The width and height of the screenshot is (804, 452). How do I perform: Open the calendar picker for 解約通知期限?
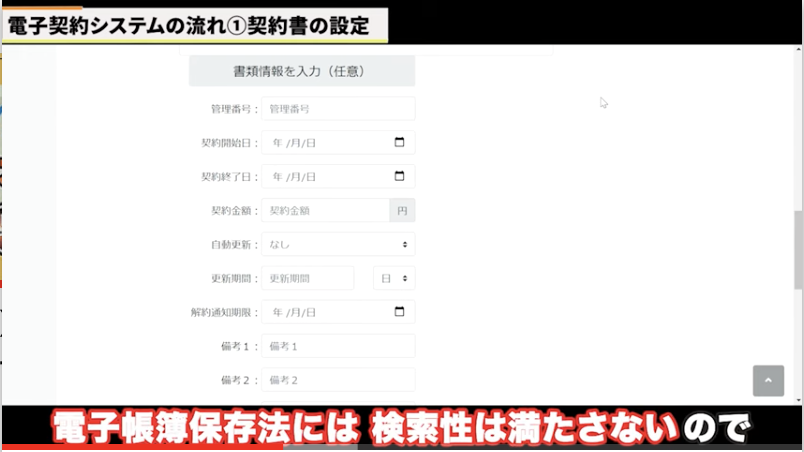click(399, 312)
